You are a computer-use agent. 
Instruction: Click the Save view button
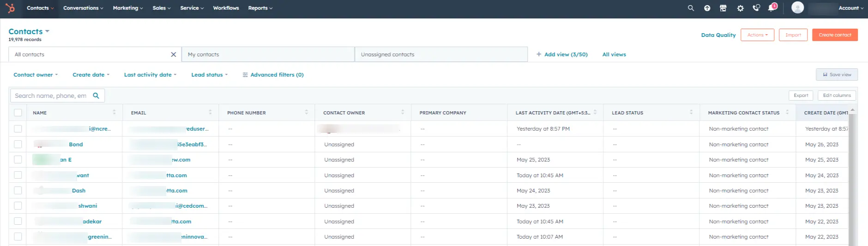click(x=837, y=75)
